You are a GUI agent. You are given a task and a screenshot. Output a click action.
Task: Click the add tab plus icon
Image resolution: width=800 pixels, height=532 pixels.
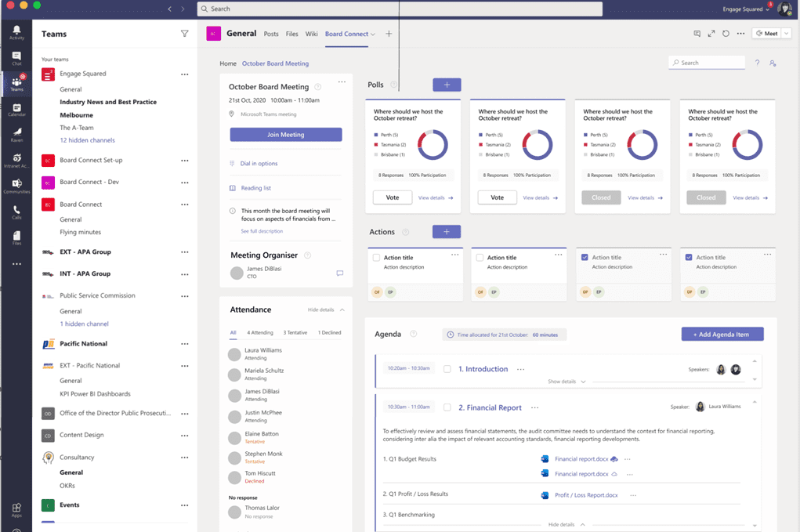(389, 34)
